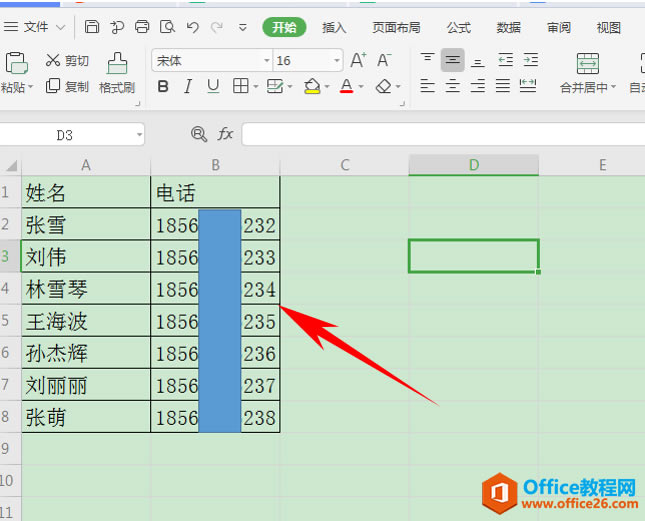The height and width of the screenshot is (521, 645).
Task: Click the eraser clear-format icon
Action: coord(384,86)
